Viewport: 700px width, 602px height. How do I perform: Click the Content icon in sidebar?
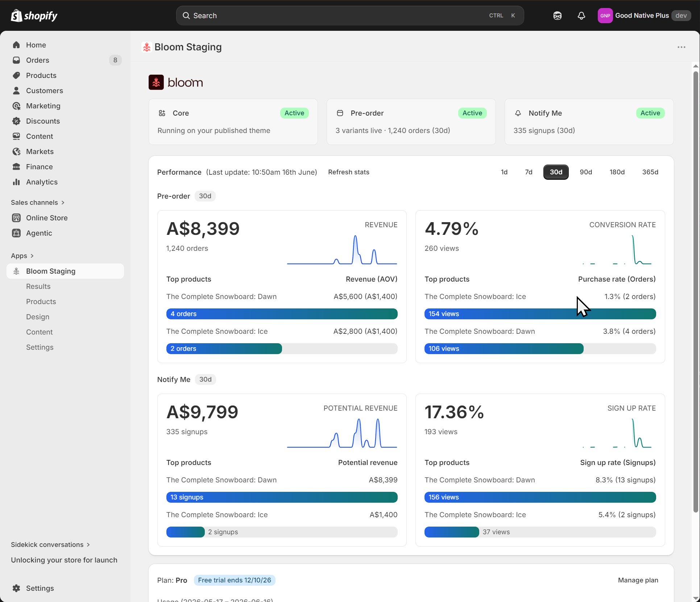click(x=16, y=136)
